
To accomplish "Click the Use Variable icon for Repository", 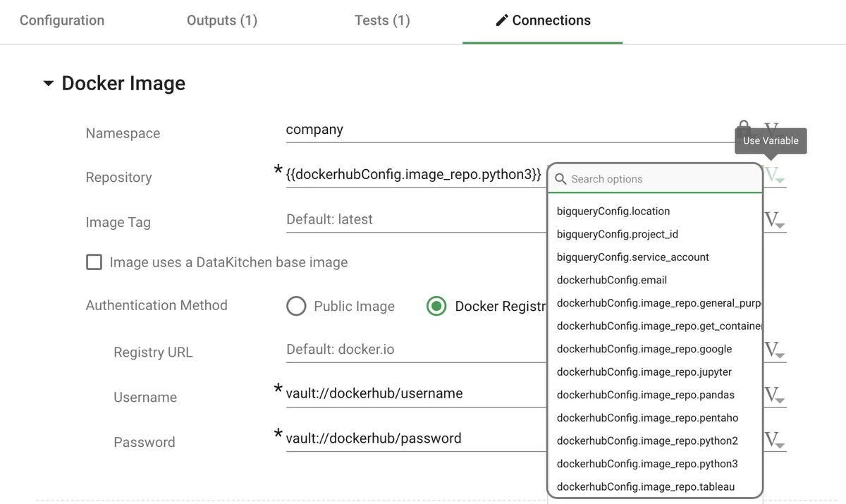I will [x=774, y=176].
